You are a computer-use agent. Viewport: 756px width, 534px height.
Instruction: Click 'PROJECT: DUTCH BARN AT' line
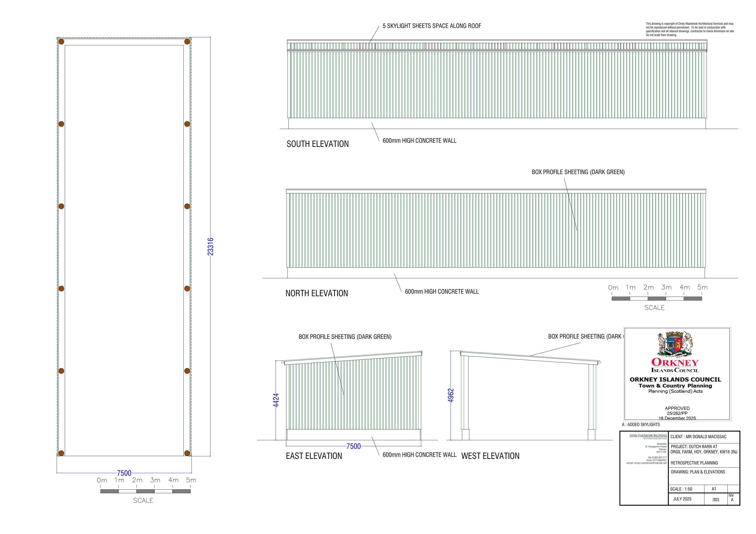(x=694, y=447)
